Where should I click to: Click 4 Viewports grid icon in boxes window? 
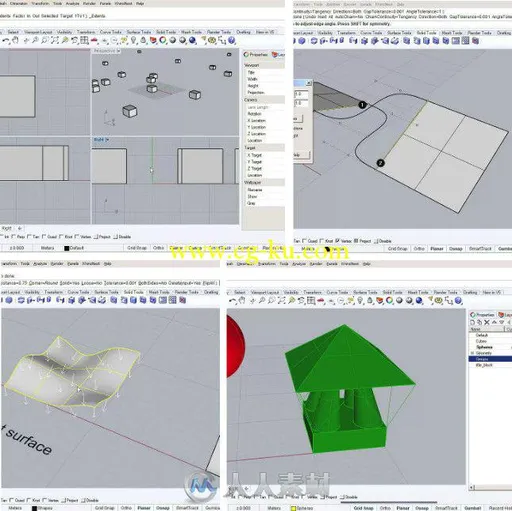pyautogui.click(x=84, y=41)
